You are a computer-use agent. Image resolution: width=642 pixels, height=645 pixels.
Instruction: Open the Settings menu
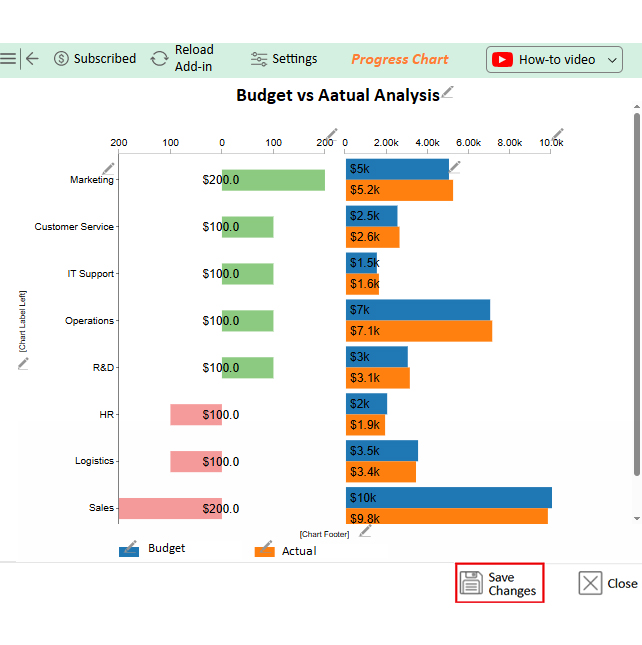(284, 59)
